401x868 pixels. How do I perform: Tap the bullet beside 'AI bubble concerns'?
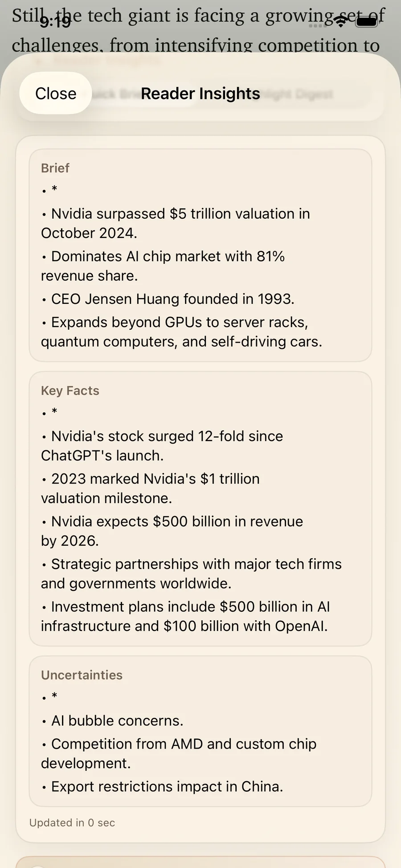click(x=44, y=721)
